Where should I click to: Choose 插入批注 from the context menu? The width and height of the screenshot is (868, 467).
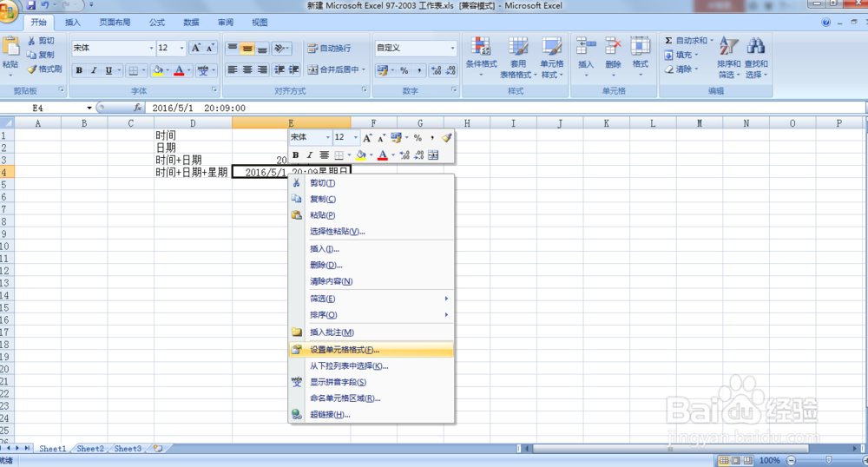tap(371, 332)
